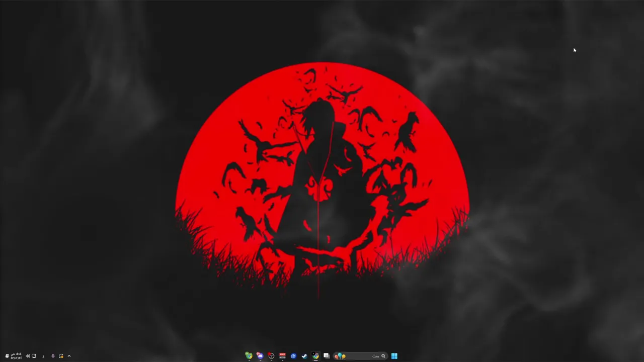Open the red-striped app taskbar icon
This screenshot has height=362, width=644.
pyautogui.click(x=282, y=356)
